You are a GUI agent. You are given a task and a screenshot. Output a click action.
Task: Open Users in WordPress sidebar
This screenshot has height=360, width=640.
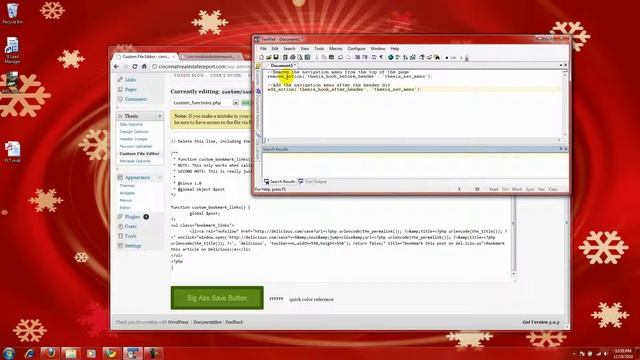pyautogui.click(x=131, y=227)
